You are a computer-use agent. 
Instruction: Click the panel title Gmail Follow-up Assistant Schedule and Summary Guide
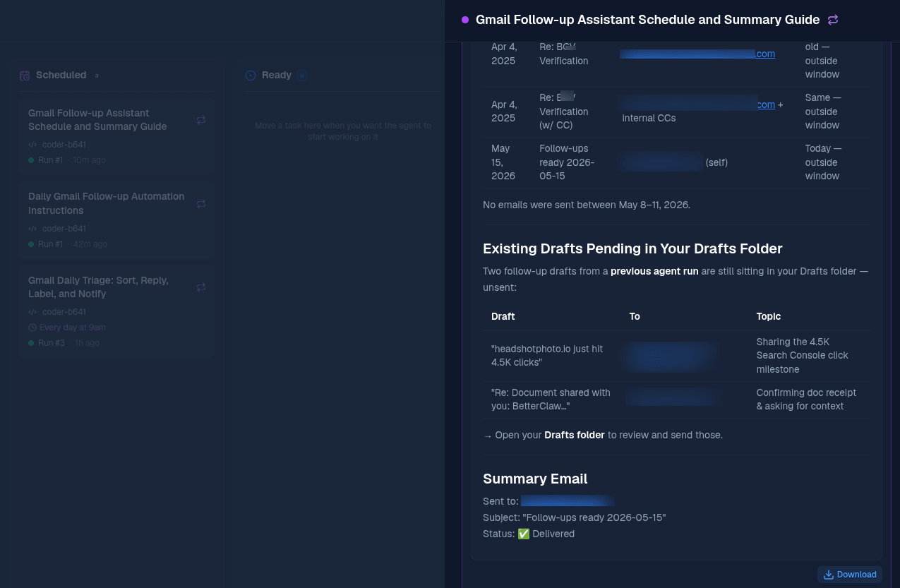click(x=648, y=20)
